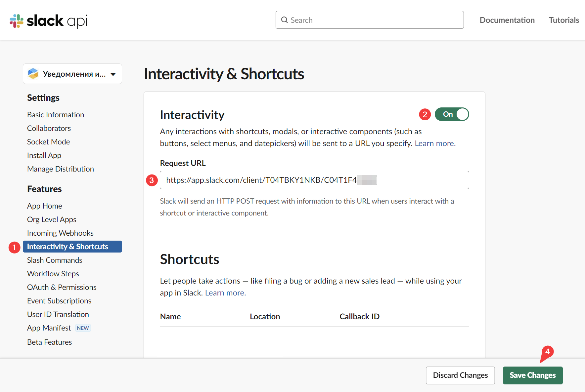Screen dimensions: 585x392
Task: Select Interactivity & Shortcuts sidebar item
Action: click(x=72, y=247)
